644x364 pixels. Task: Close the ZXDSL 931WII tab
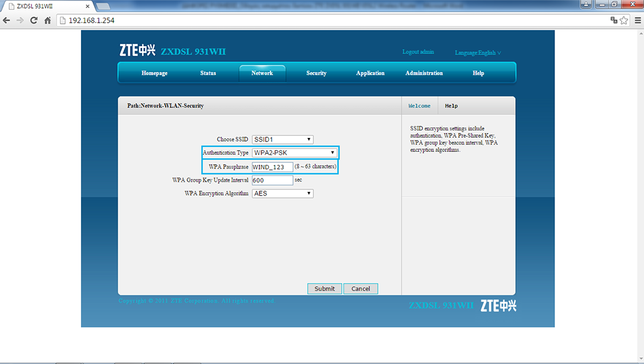88,6
